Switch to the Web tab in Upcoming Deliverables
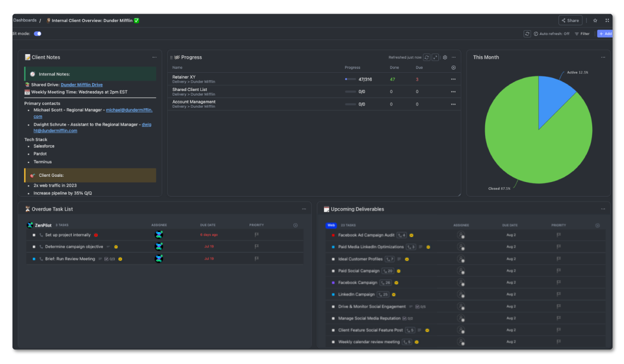624x364 pixels. click(x=331, y=225)
